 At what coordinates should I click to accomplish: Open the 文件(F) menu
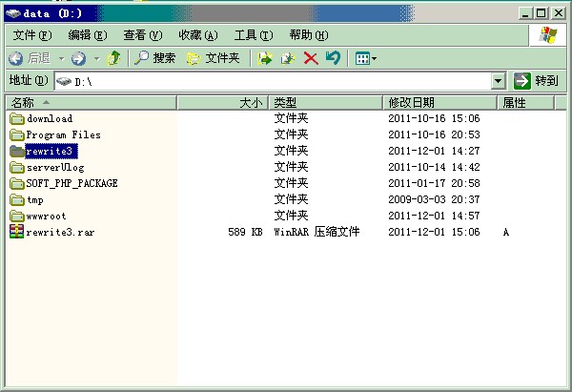(x=32, y=35)
